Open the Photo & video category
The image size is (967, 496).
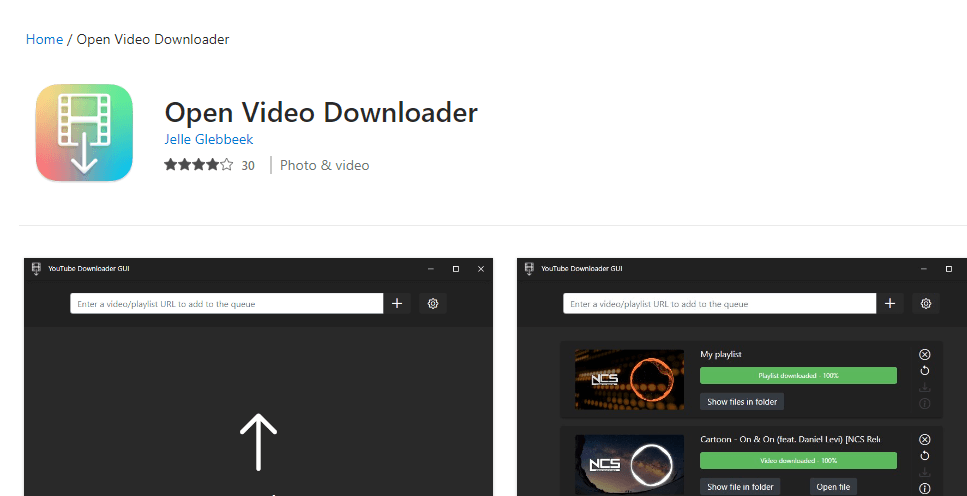[x=324, y=165]
